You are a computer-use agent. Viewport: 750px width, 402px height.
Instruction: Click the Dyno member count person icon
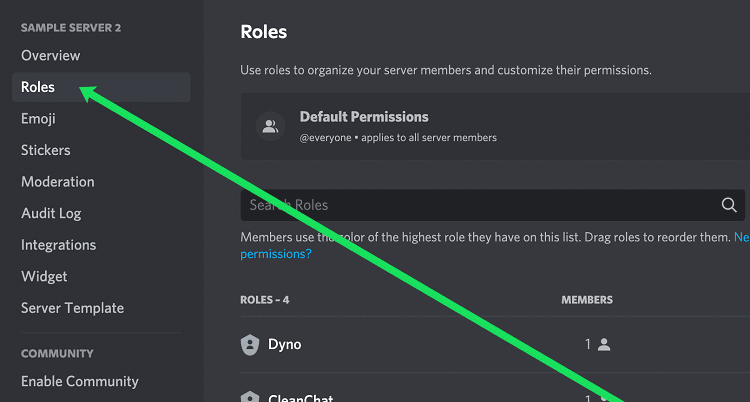604,345
